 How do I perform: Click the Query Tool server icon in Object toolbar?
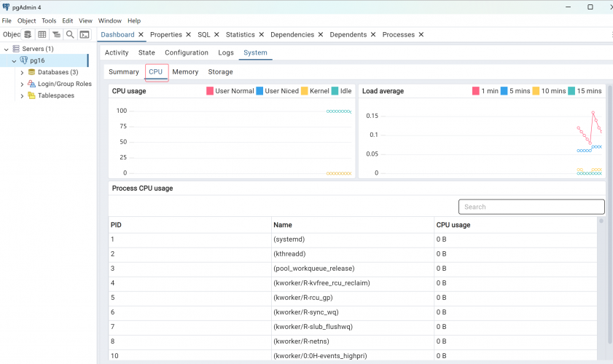[x=28, y=34]
